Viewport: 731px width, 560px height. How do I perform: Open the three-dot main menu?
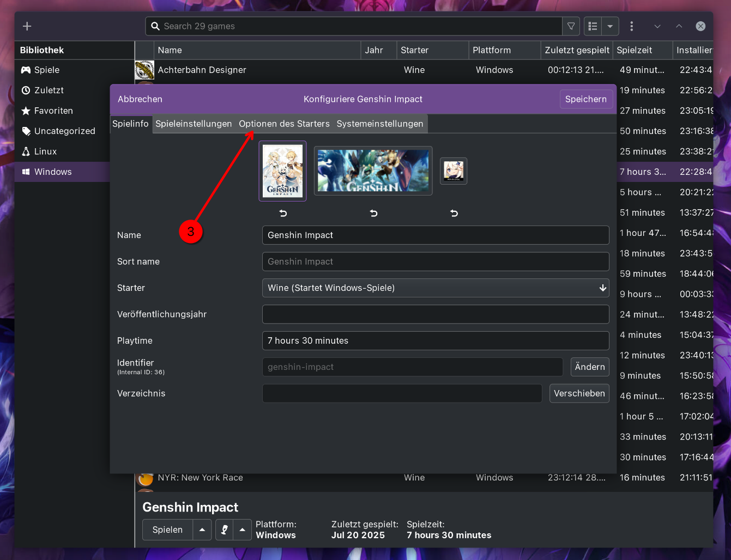click(632, 26)
